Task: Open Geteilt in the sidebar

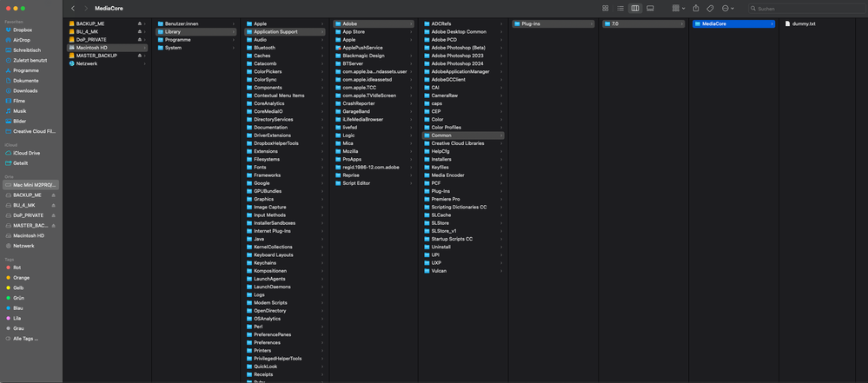Action: click(21, 162)
